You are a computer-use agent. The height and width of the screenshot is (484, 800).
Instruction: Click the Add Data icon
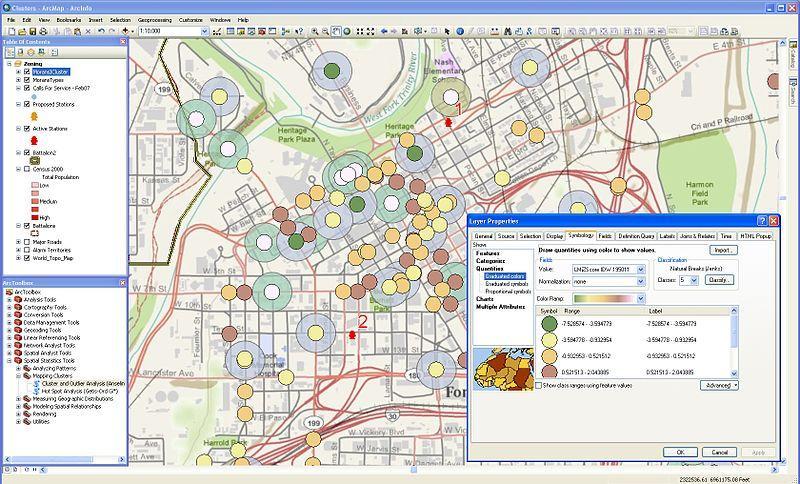tap(125, 31)
